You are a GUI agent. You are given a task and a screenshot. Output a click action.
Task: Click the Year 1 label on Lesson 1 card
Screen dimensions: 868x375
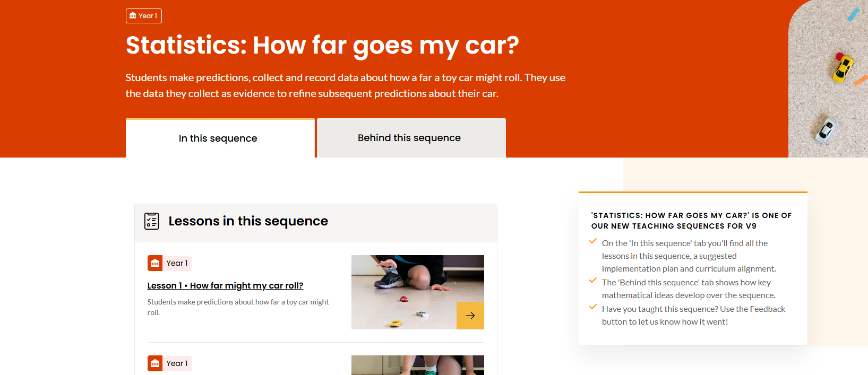(177, 263)
